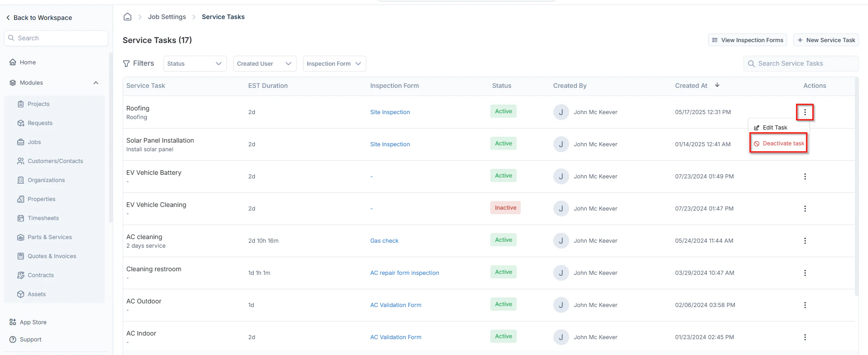Select Deactivate task from context menu

(x=779, y=144)
